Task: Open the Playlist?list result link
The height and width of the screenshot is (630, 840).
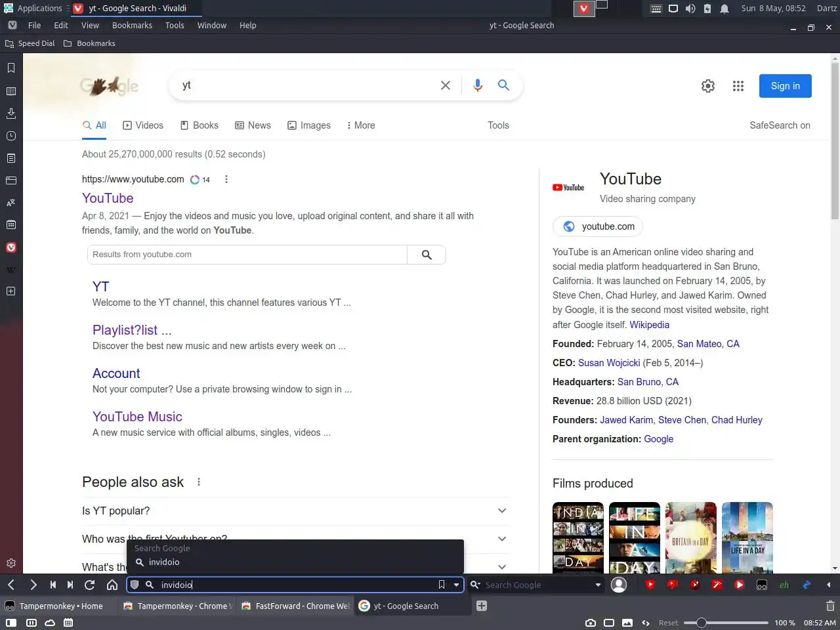Action: point(132,330)
